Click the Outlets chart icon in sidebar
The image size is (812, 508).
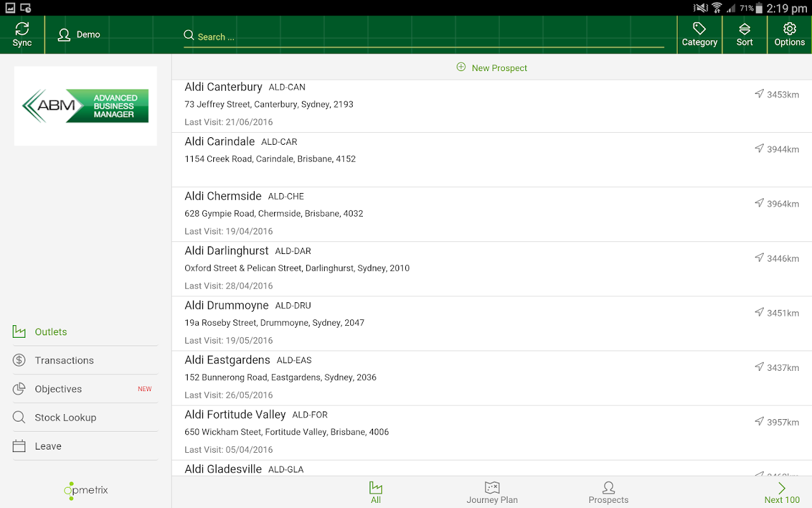pyautogui.click(x=19, y=331)
